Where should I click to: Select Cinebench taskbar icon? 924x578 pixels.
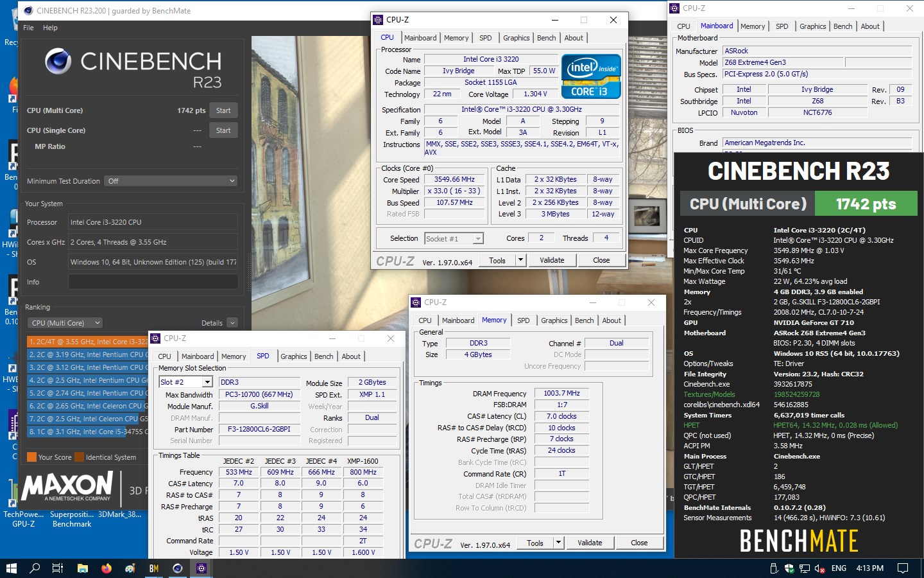[178, 568]
